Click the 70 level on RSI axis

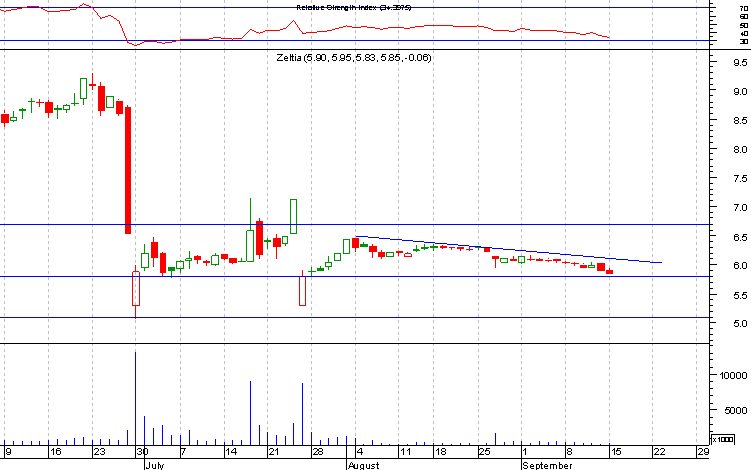coord(744,8)
